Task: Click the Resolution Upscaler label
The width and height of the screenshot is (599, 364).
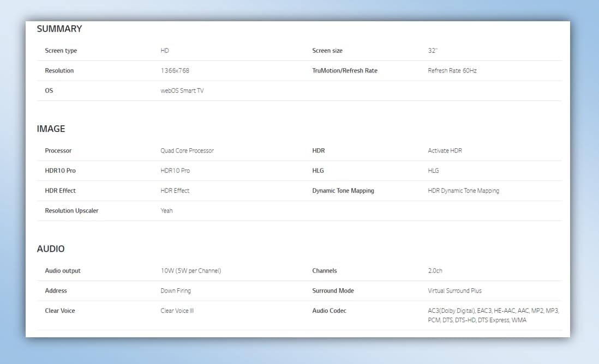Action: point(71,211)
